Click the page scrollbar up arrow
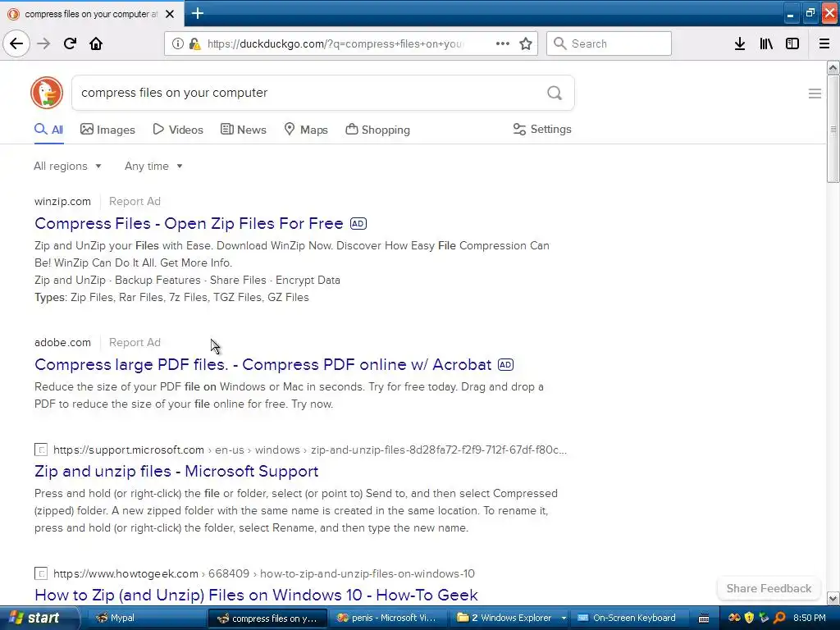This screenshot has width=840, height=630. (833, 67)
